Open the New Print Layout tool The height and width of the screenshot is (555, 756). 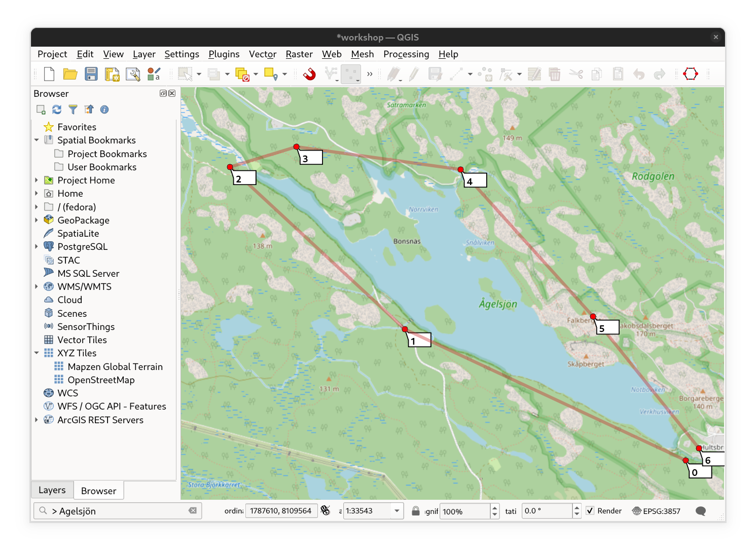tap(112, 75)
